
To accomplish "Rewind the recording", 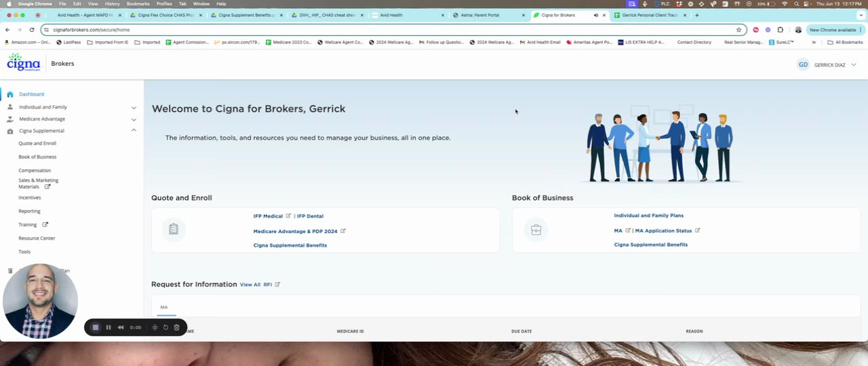I will 121,327.
